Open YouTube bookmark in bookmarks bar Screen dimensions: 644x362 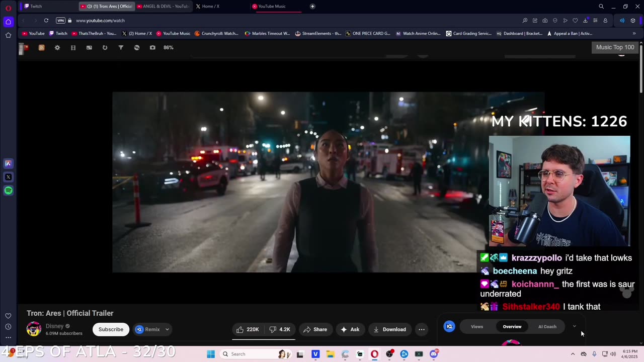pyautogui.click(x=33, y=34)
